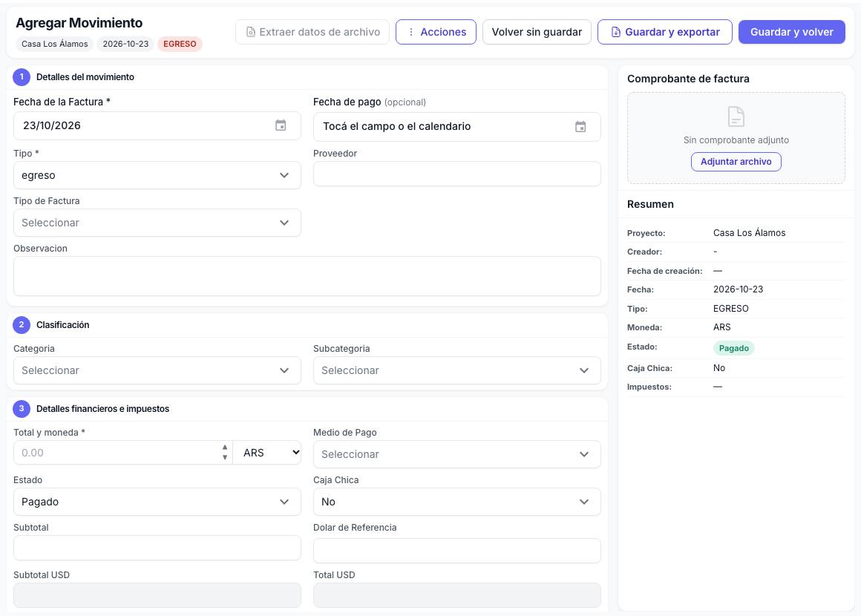Click the document icon in the Comprobante area
This screenshot has height=616, width=861.
tap(736, 117)
